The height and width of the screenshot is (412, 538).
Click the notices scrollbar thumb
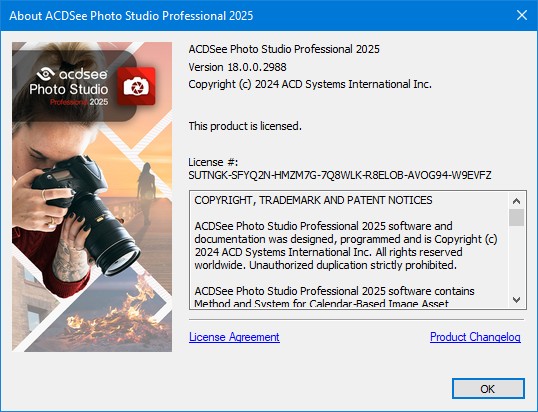point(516,217)
